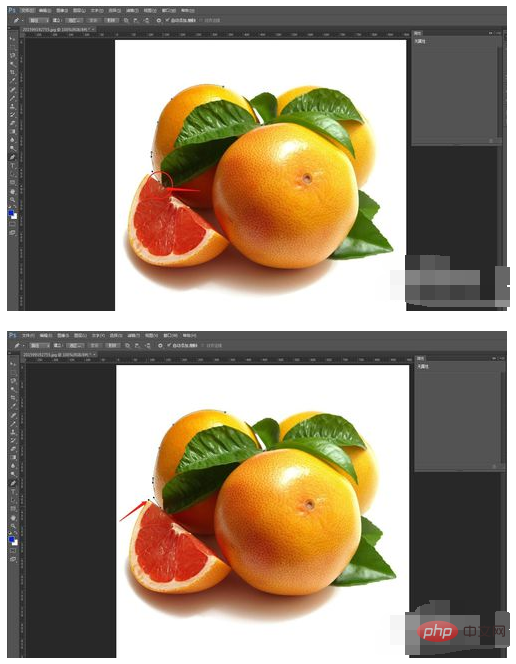
Task: Close the jpg document tab in upper window
Action: [x=93, y=29]
